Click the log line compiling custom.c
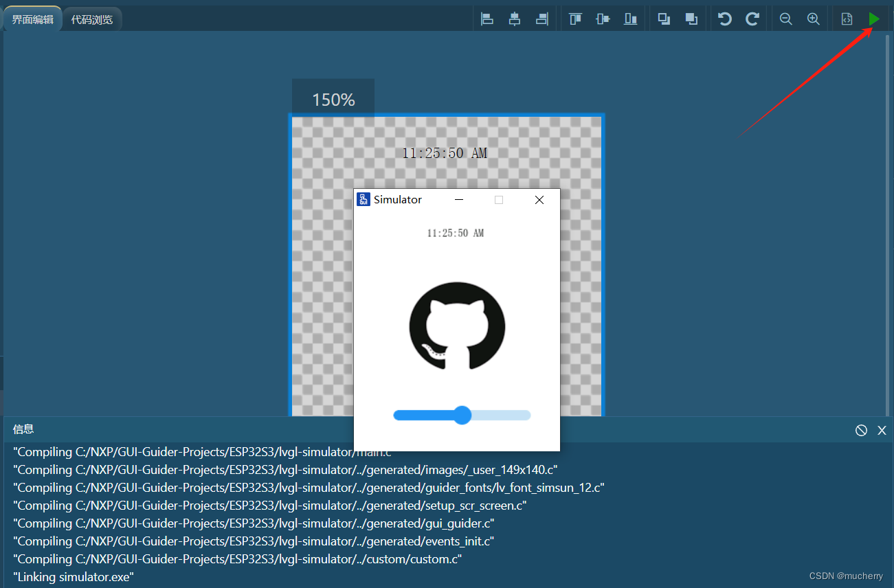Screen dimensions: 894x588 tap(238, 559)
